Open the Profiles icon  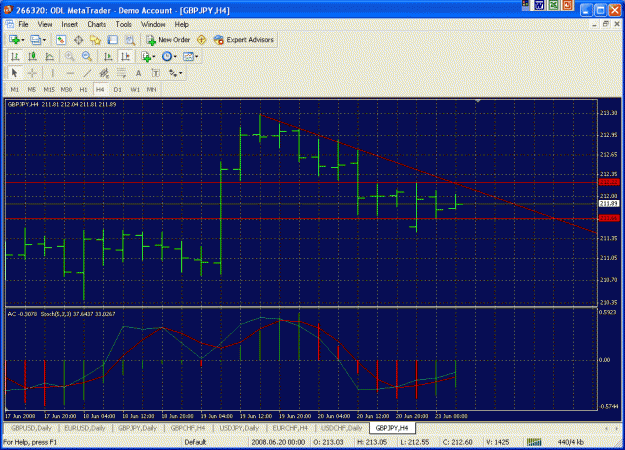tap(35, 40)
